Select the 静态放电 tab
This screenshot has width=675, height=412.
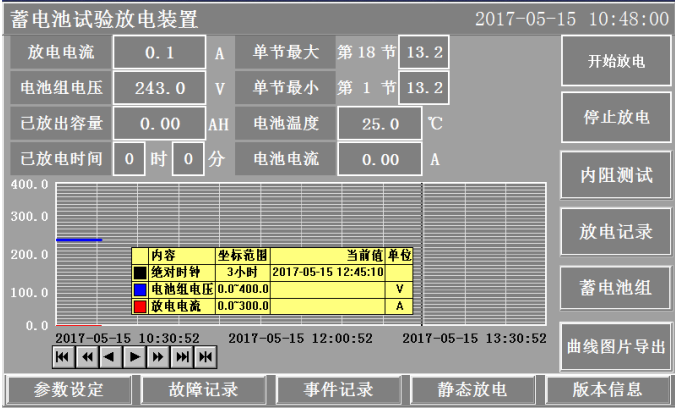click(472, 390)
